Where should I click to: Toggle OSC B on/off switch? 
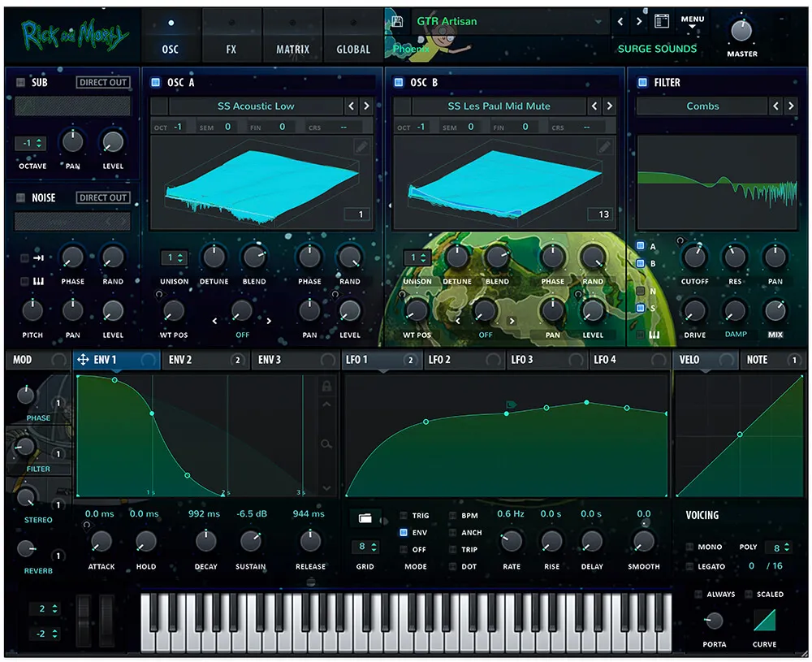[x=399, y=82]
